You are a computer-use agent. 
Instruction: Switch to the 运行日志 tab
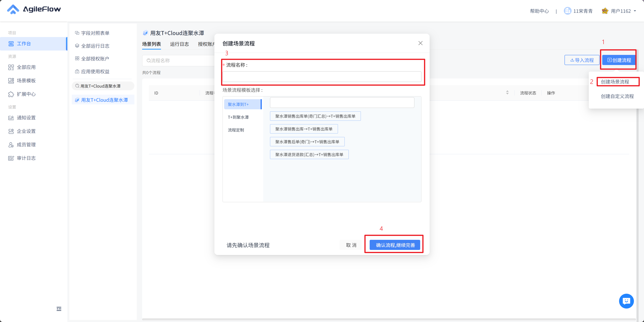coord(179,44)
